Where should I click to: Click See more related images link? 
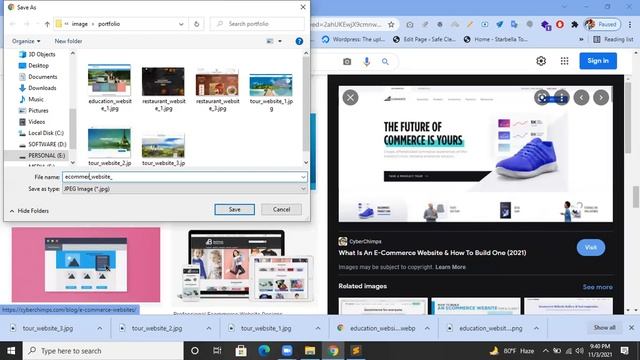(x=597, y=287)
